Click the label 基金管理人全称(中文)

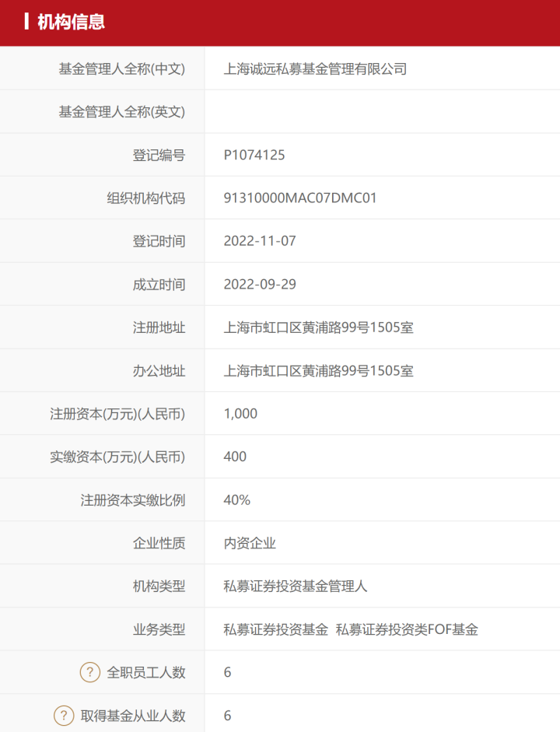122,69
